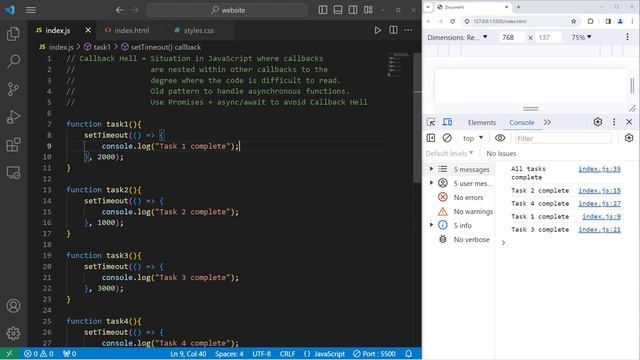Change encoding via UTF-8 status item

(x=262, y=353)
